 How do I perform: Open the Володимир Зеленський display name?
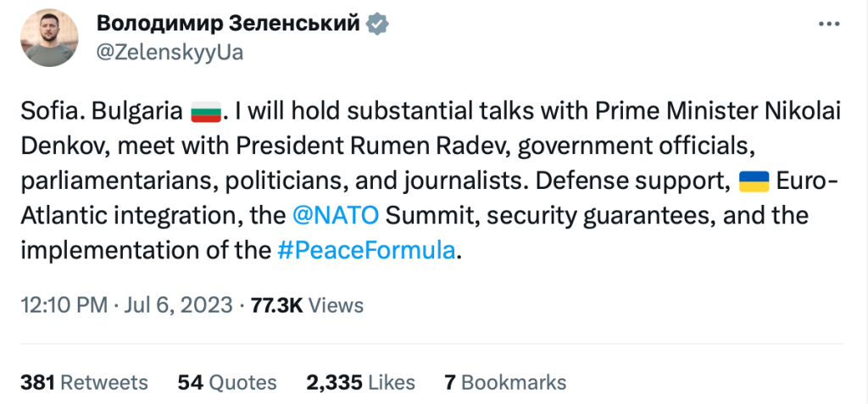click(228, 24)
